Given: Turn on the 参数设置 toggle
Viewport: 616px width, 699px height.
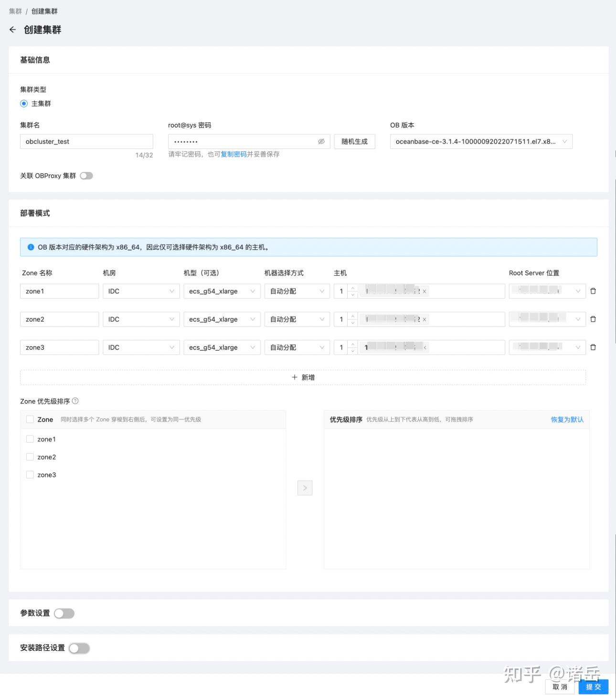Looking at the screenshot, I should tap(64, 613).
